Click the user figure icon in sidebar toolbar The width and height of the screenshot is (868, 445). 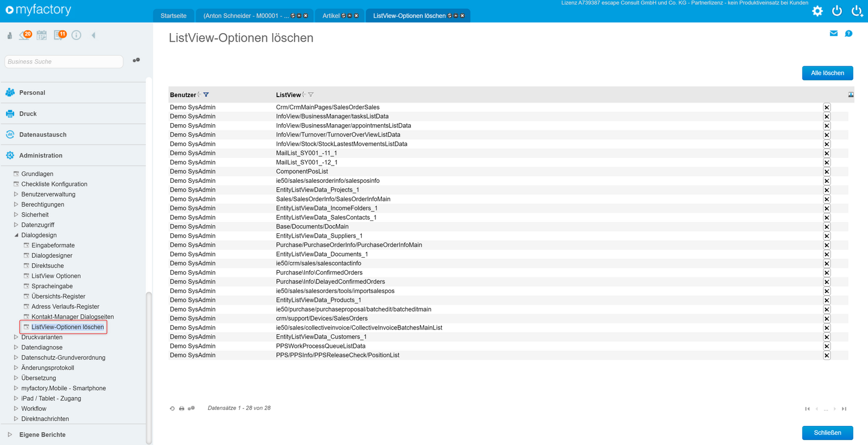pyautogui.click(x=10, y=36)
